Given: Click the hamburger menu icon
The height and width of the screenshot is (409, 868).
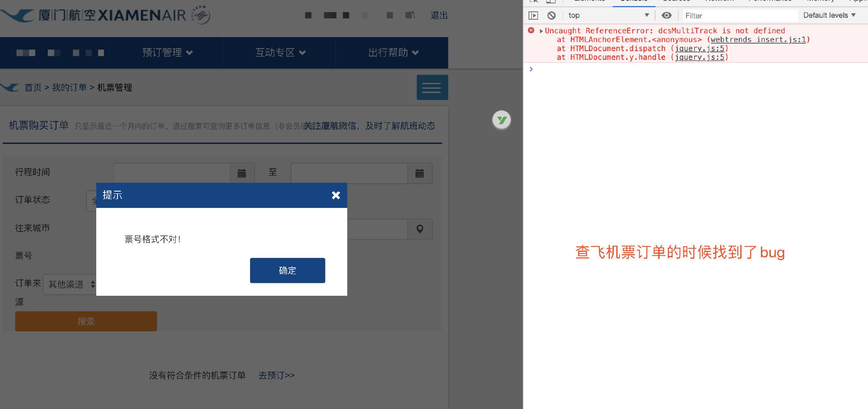Looking at the screenshot, I should (432, 87).
